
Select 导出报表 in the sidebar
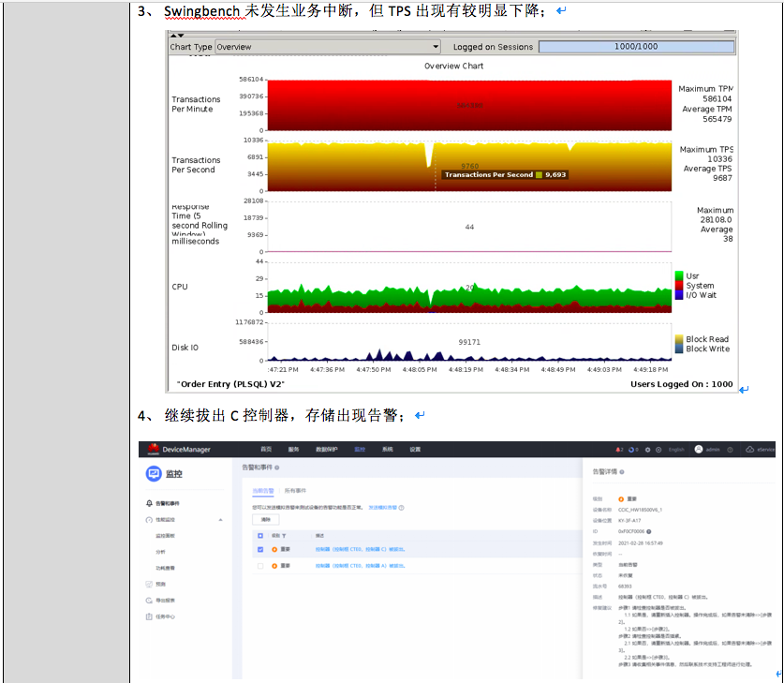[165, 600]
